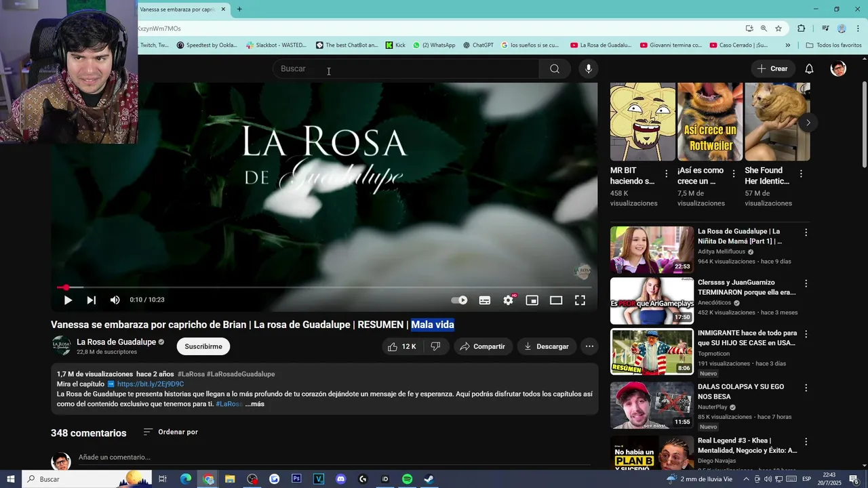Open a new browser tab
Viewport: 868px width, 488px height.
239,9
